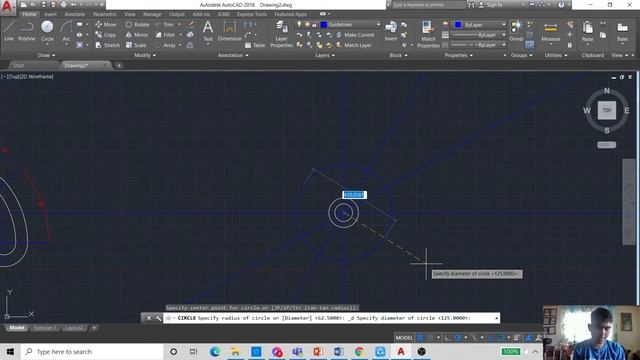The image size is (640, 360).
Task: Click the Group icon
Action: pyautogui.click(x=516, y=31)
